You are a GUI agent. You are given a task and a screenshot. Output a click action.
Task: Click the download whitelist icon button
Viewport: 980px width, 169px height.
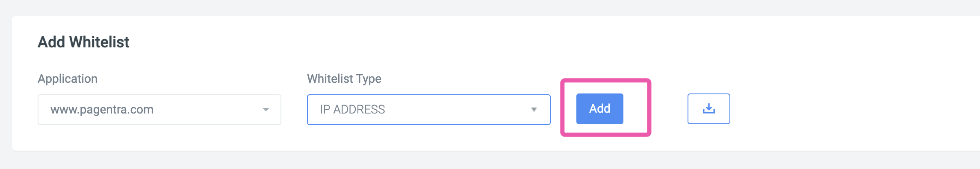[708, 109]
